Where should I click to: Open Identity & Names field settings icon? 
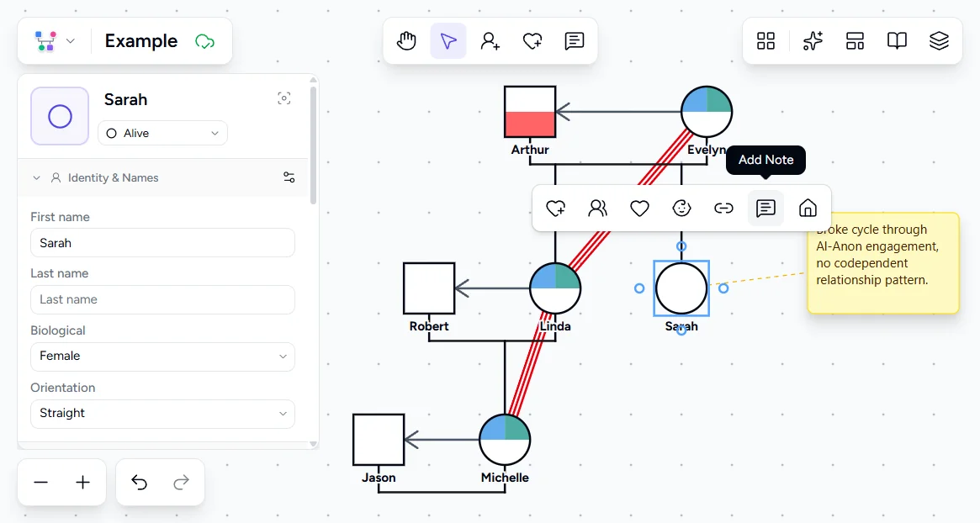[289, 177]
